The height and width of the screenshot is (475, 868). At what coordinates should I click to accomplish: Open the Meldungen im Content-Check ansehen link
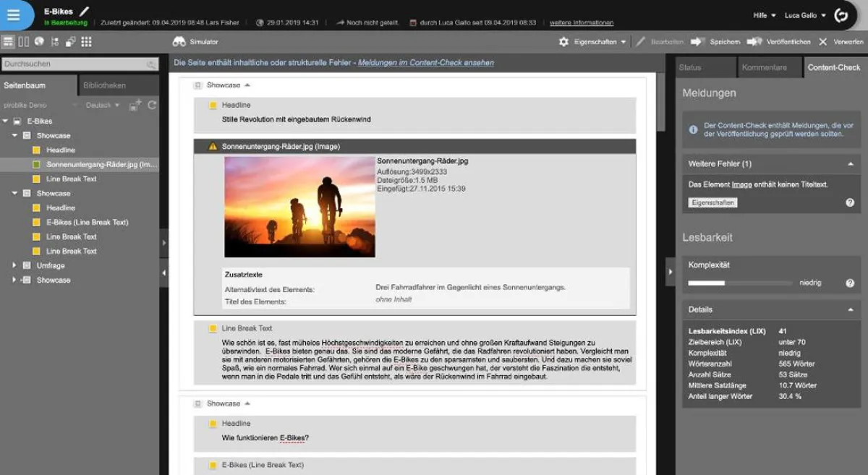[425, 63]
